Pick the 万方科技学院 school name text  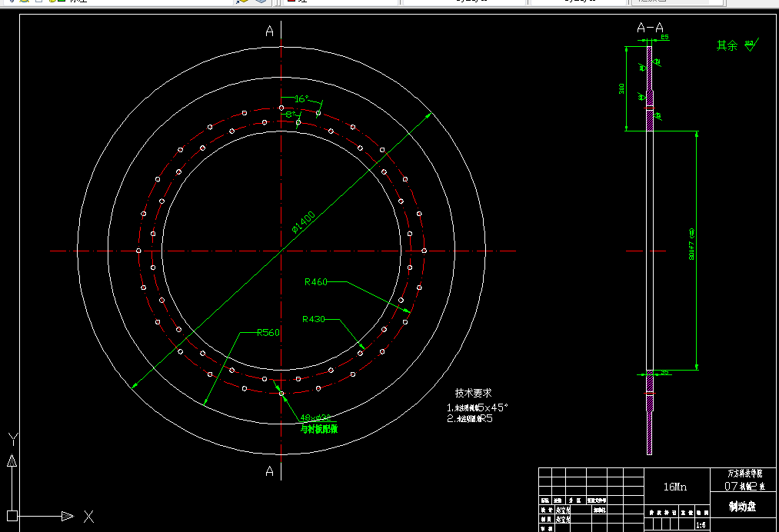coord(744,474)
